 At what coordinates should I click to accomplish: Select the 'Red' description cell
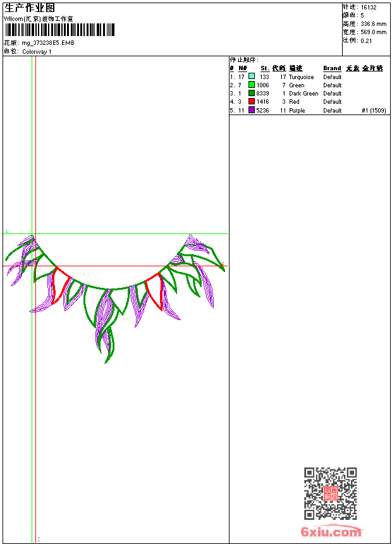[x=294, y=102]
